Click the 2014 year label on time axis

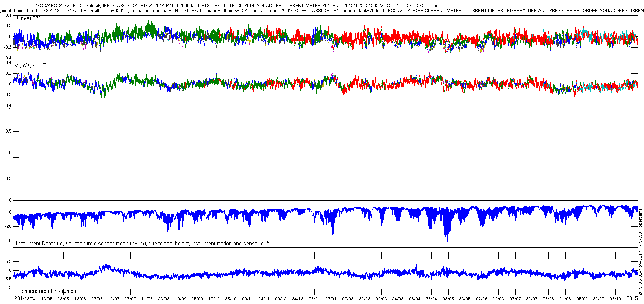(20, 298)
